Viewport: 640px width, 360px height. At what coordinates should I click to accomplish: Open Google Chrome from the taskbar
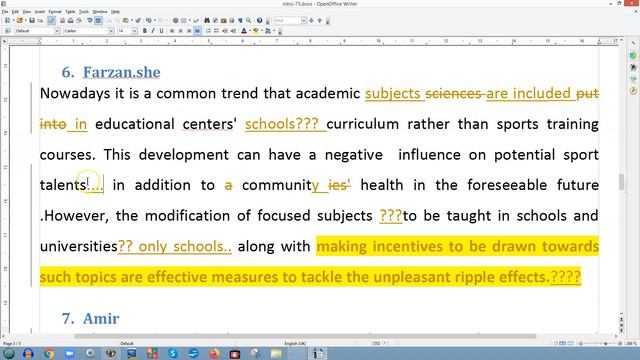[x=49, y=353]
